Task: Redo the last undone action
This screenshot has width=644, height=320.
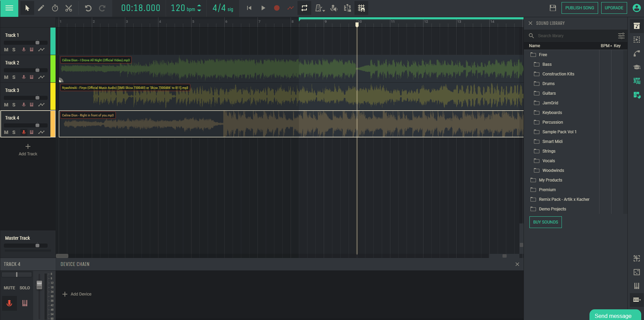Action: tap(102, 8)
